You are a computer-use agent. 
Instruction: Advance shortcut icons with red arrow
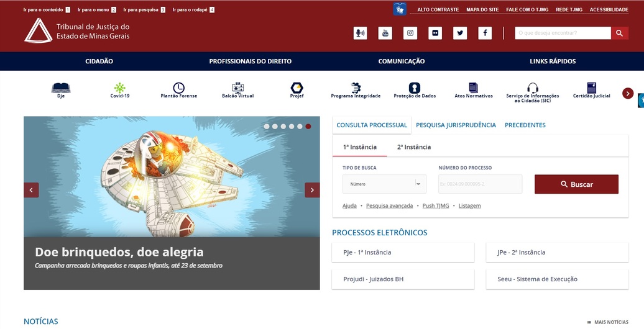[x=628, y=94]
